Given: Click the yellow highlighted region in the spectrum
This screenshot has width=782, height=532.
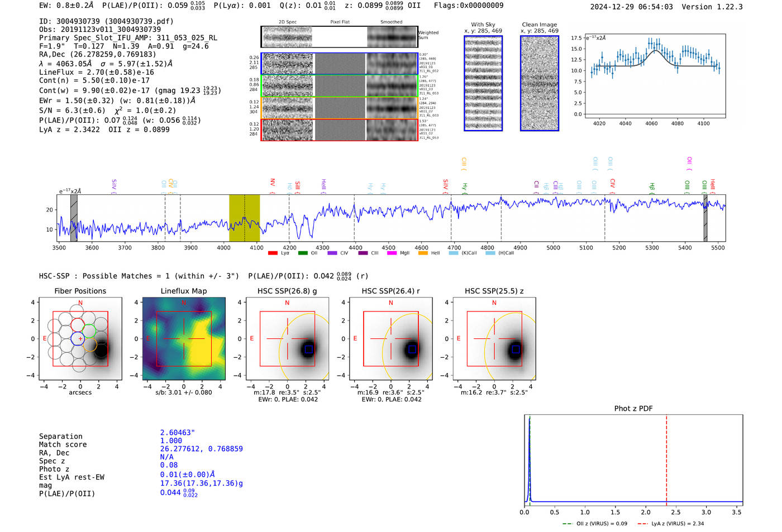Looking at the screenshot, I should [x=245, y=218].
